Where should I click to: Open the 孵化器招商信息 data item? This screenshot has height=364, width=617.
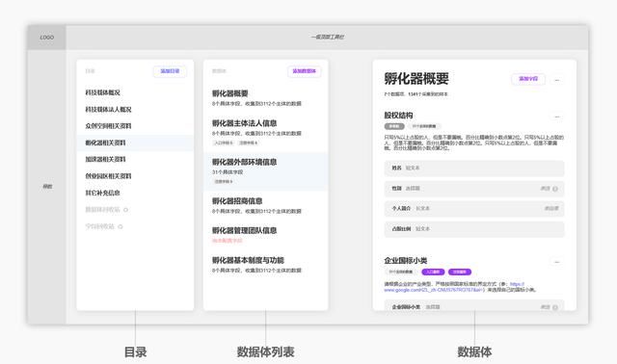pos(266,205)
